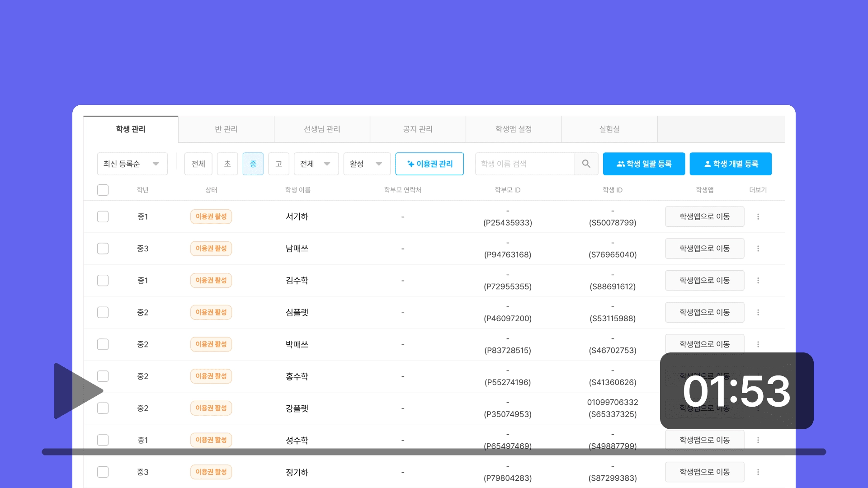
Task: Expand the 활성 status dropdown
Action: point(367,164)
